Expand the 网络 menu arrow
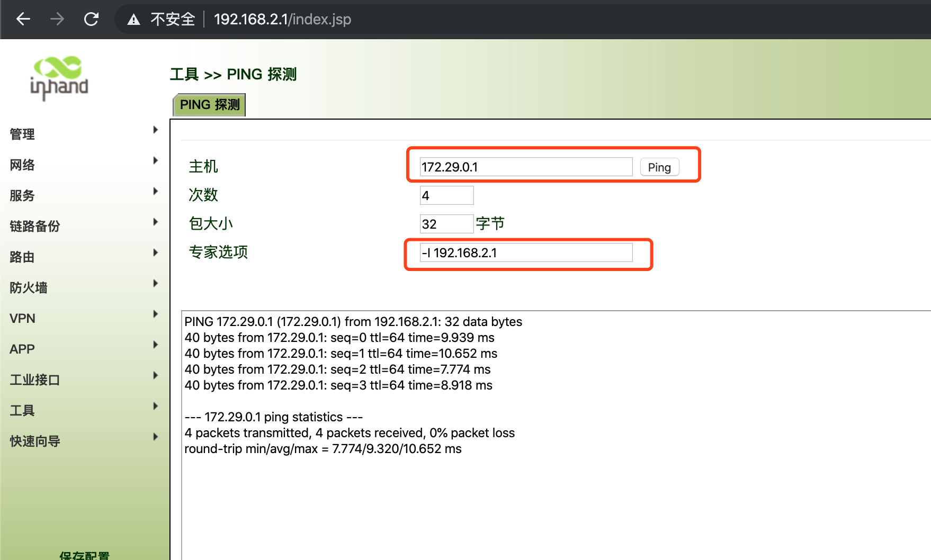This screenshot has width=931, height=560. tap(155, 161)
